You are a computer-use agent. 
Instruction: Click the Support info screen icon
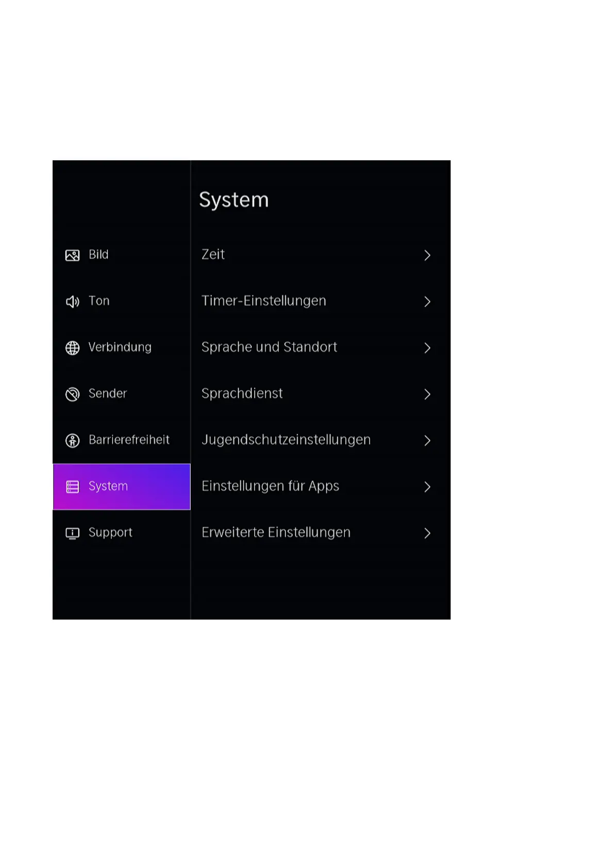click(x=72, y=533)
